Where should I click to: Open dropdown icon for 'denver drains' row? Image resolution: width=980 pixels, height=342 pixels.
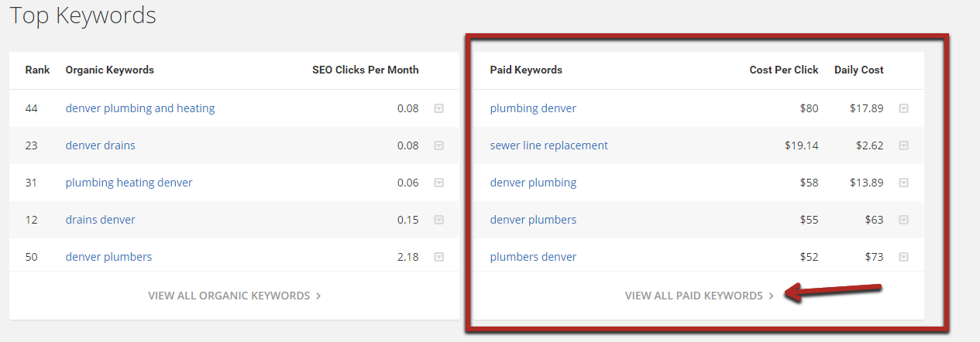pos(438,145)
